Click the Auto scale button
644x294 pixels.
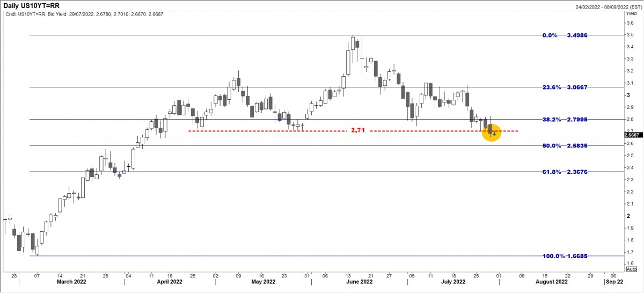click(x=632, y=269)
